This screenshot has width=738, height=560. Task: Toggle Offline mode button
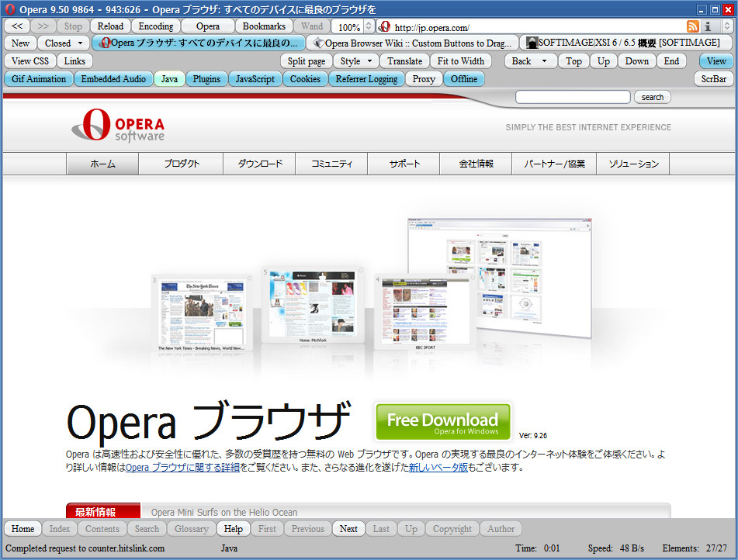coord(464,79)
